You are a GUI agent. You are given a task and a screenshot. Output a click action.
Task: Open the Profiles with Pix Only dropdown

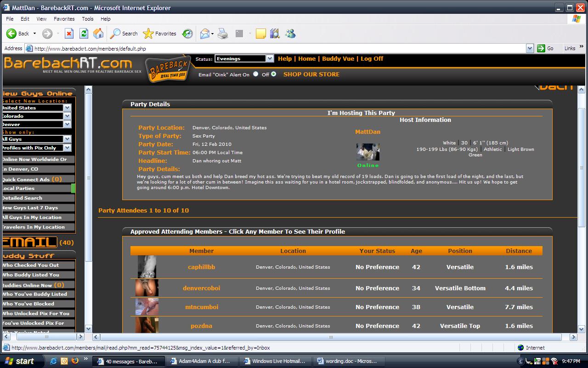click(x=36, y=148)
